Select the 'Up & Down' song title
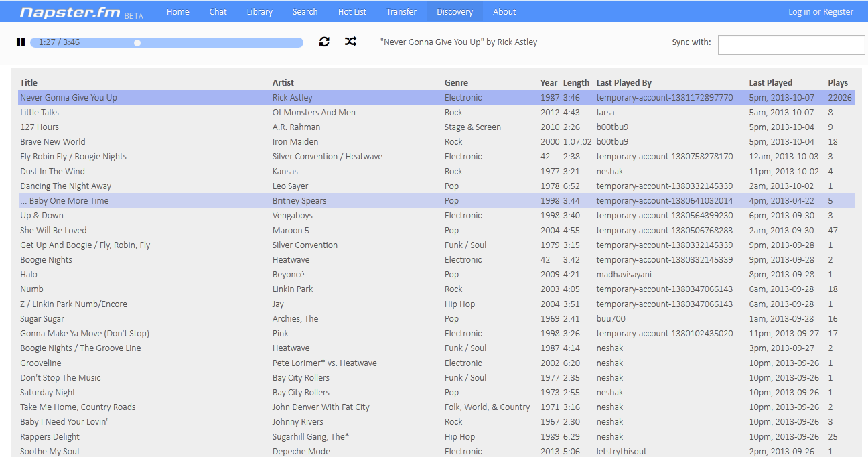The image size is (868, 457). [42, 216]
